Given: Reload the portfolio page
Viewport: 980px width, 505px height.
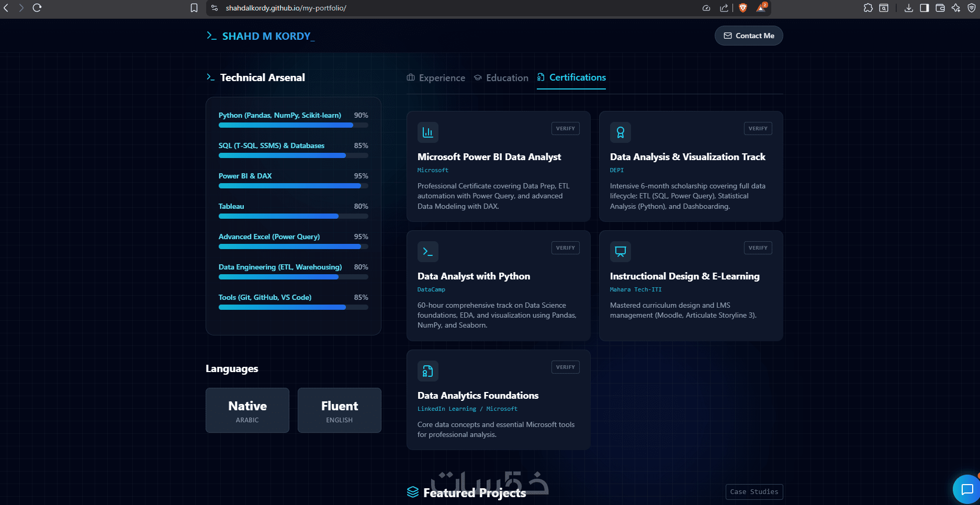Looking at the screenshot, I should pyautogui.click(x=37, y=8).
